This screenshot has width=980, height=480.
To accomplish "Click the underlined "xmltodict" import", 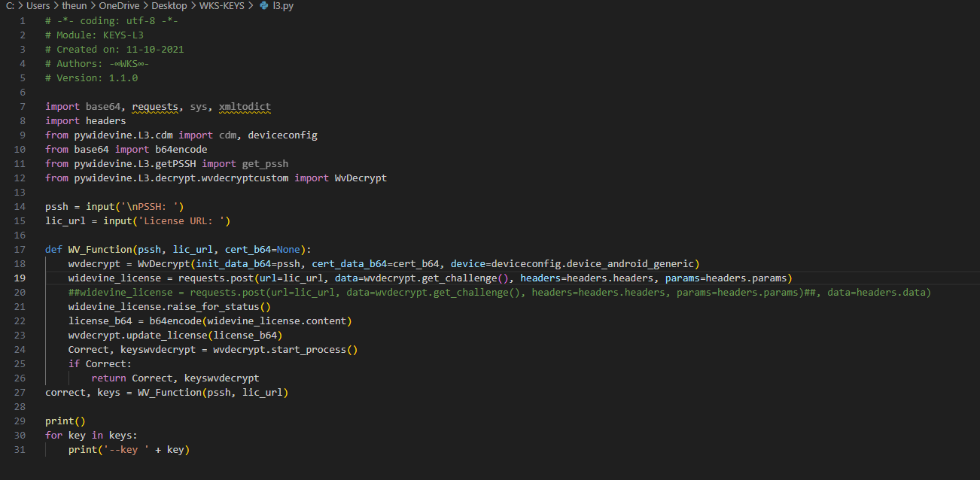I will [245, 107].
